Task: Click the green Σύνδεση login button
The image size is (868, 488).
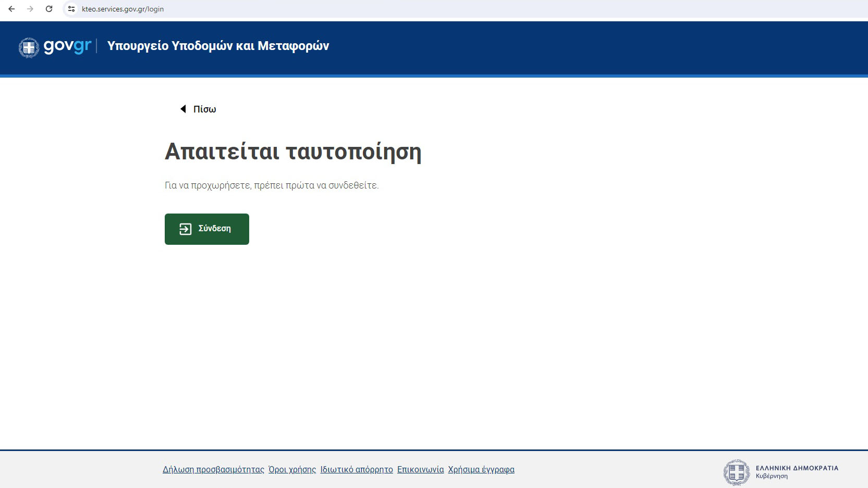Action: [207, 229]
